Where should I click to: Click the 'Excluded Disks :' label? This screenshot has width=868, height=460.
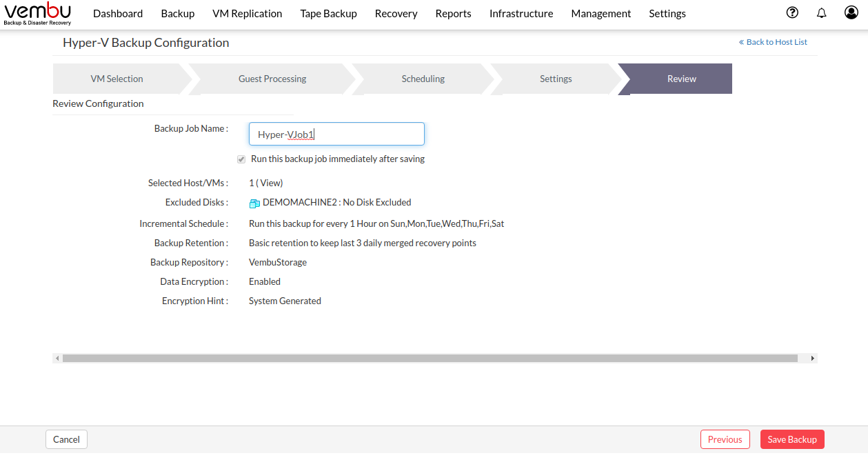(x=196, y=202)
